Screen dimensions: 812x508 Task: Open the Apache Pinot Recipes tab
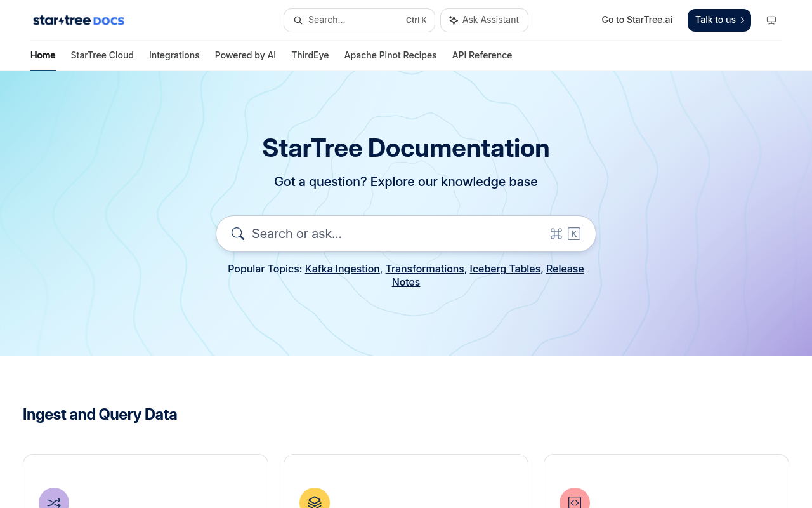(x=391, y=55)
